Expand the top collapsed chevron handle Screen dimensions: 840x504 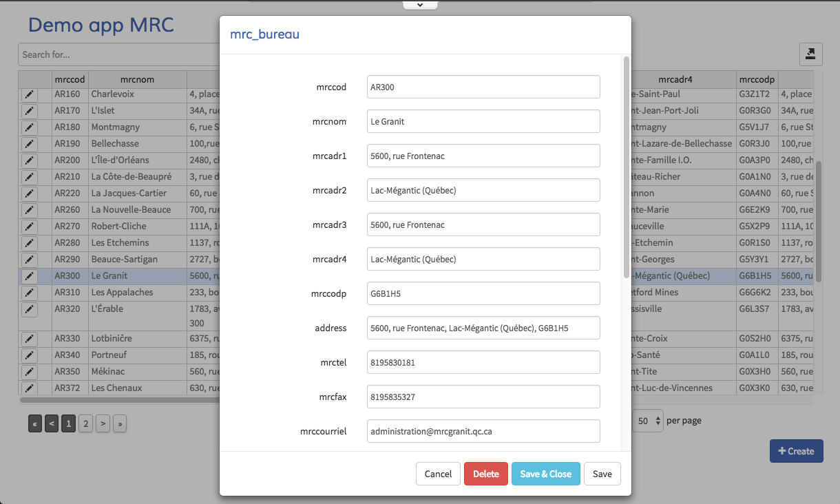tap(420, 5)
